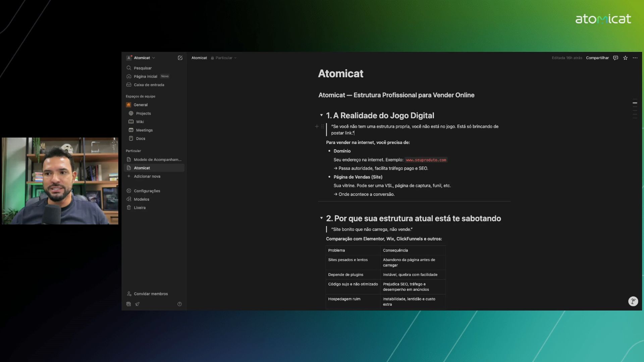The width and height of the screenshot is (644, 362).
Task: Click the 'Consequência' table header cell
Action: pos(413,250)
